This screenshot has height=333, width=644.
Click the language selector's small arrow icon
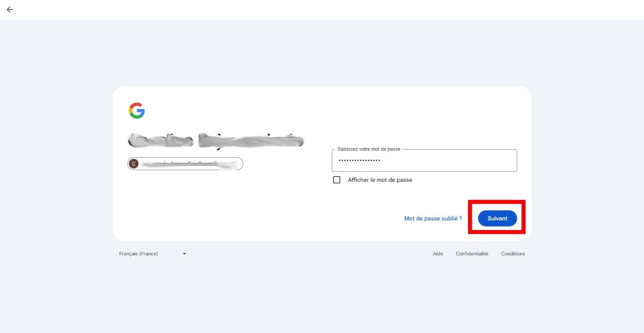click(x=184, y=254)
